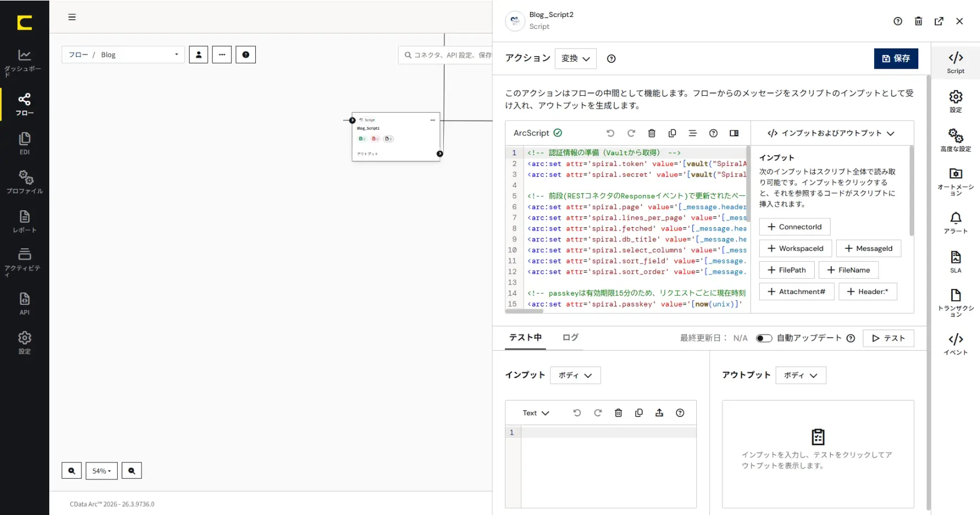Insert the MessageId input
Viewport: 980px width, 515px height.
coord(868,248)
